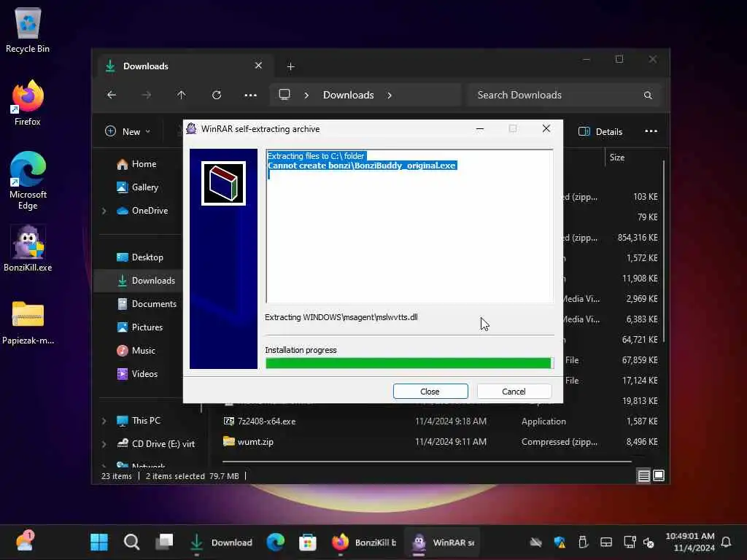Viewport: 747px width, 560px height.
Task: Switch to the BonziKill Firefox taskbar item
Action: tap(364, 542)
